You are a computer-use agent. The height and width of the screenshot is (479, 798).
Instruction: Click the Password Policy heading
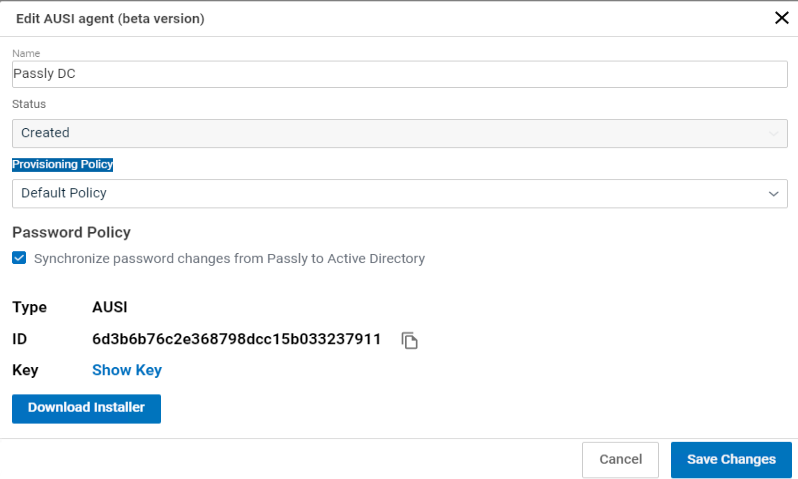71,233
